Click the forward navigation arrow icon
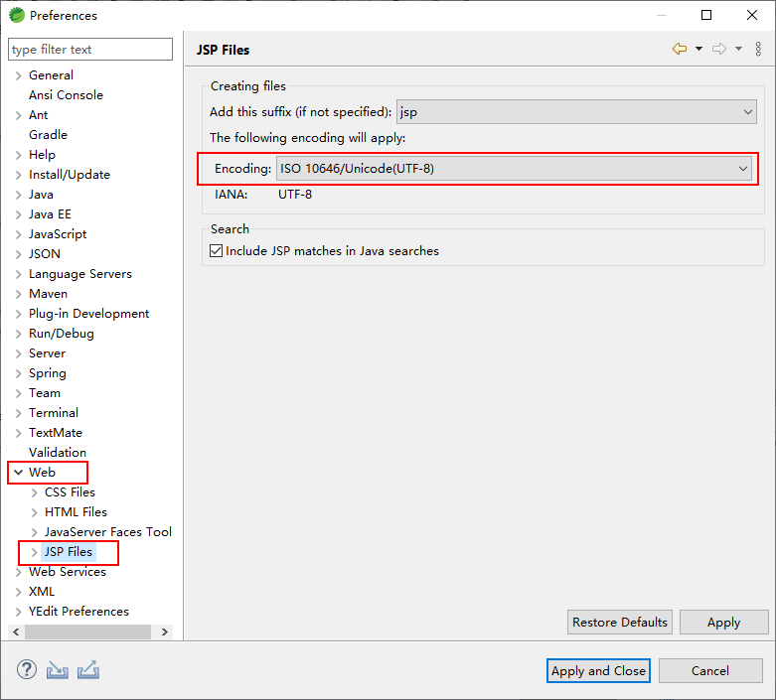The width and height of the screenshot is (776, 700). pyautogui.click(x=719, y=49)
